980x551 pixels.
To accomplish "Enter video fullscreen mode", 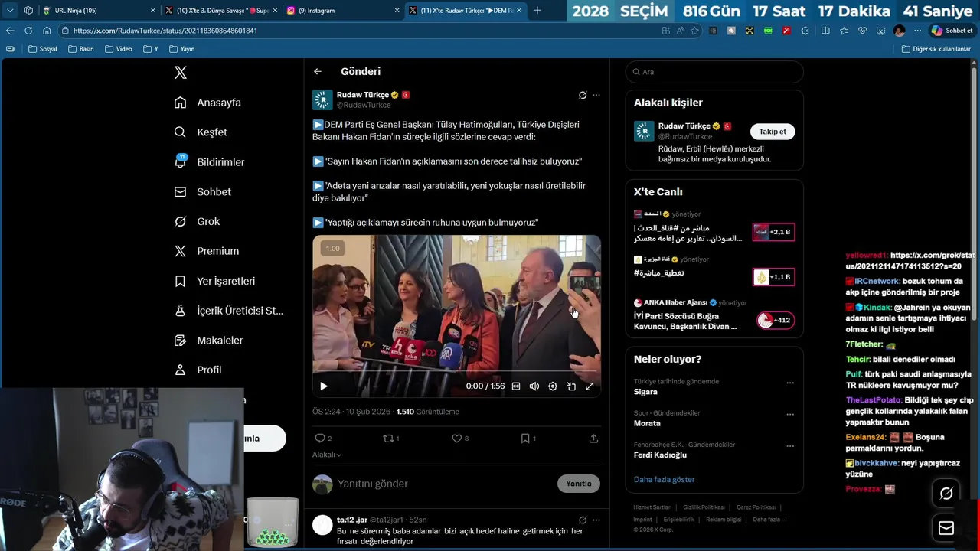I will click(x=590, y=386).
